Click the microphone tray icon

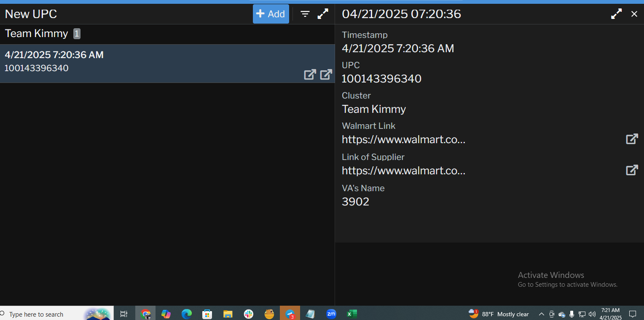pyautogui.click(x=572, y=314)
